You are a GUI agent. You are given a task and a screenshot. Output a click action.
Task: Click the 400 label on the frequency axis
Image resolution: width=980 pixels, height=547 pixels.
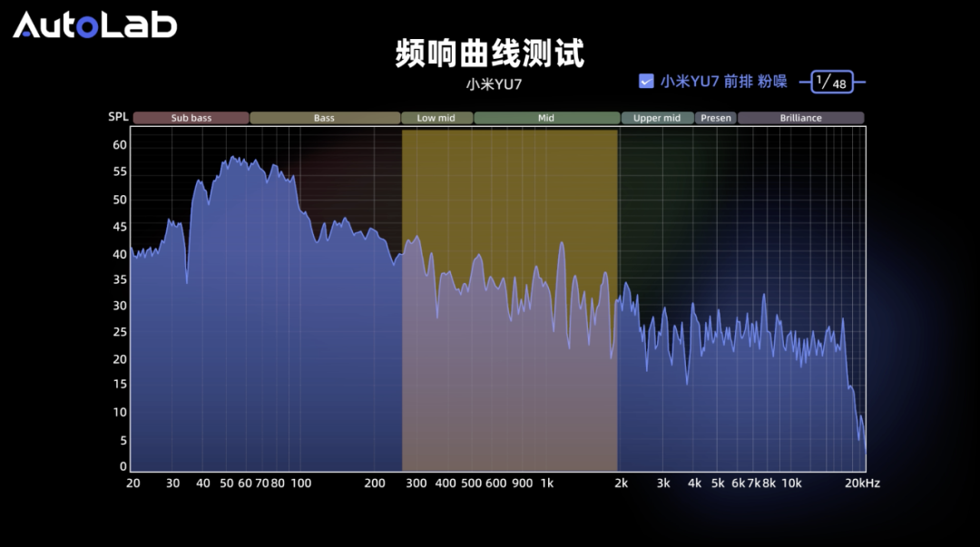click(x=446, y=484)
